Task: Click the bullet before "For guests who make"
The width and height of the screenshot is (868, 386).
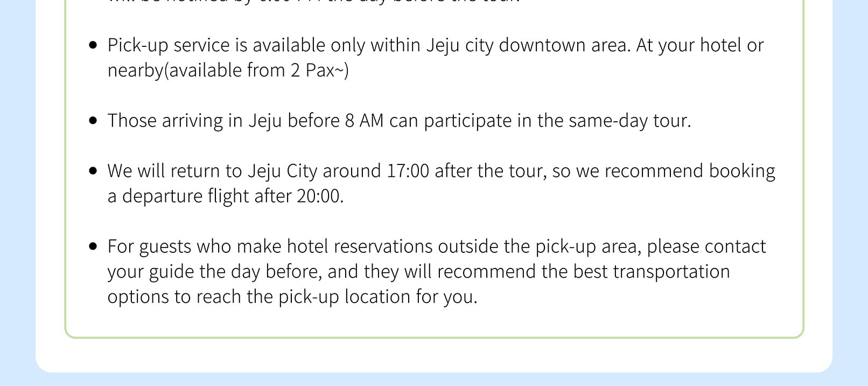Action: [x=94, y=247]
